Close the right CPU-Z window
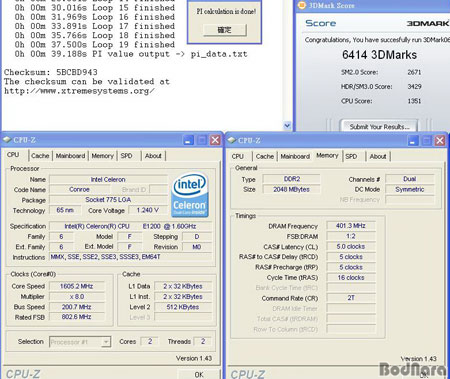This screenshot has height=379, width=450. (x=440, y=141)
